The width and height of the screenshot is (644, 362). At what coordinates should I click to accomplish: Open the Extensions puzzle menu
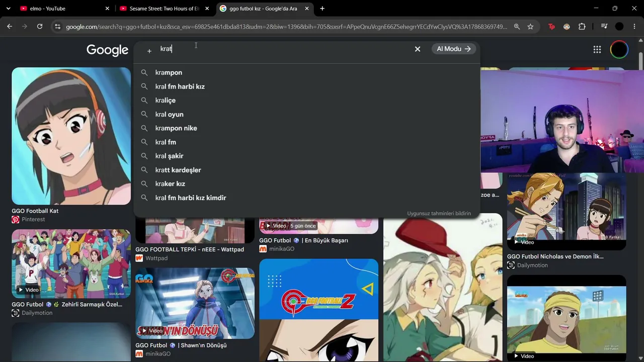tap(582, 27)
